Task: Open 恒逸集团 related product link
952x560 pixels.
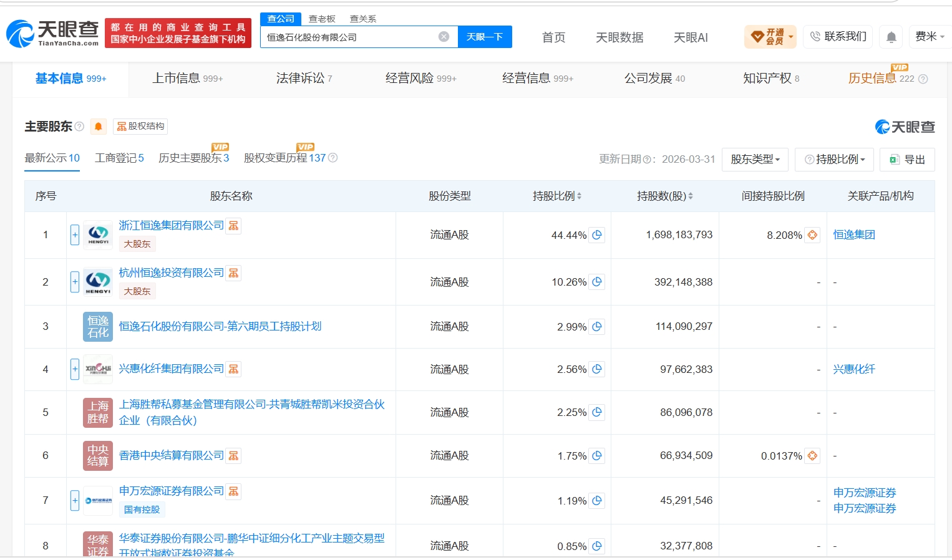Action: click(x=854, y=235)
